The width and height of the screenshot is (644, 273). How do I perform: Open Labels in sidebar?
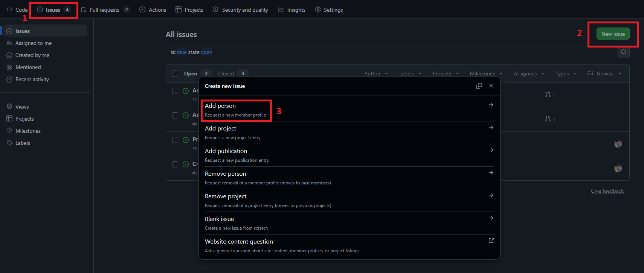[45, 143]
